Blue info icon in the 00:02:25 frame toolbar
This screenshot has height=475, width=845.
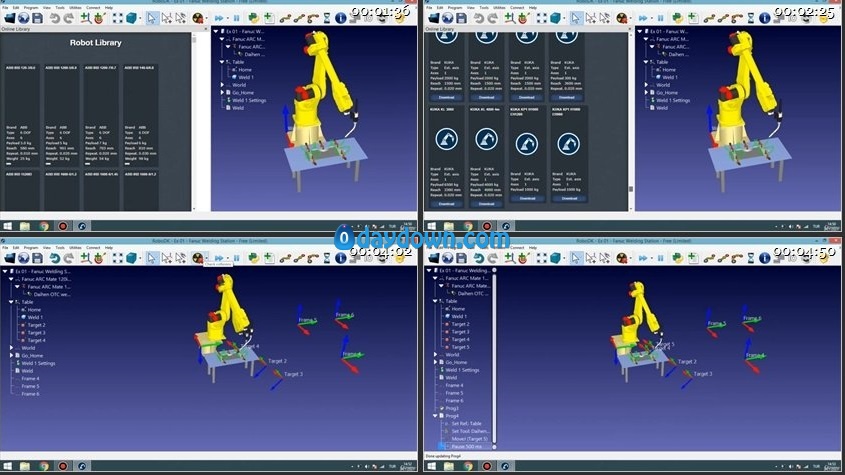tap(765, 18)
